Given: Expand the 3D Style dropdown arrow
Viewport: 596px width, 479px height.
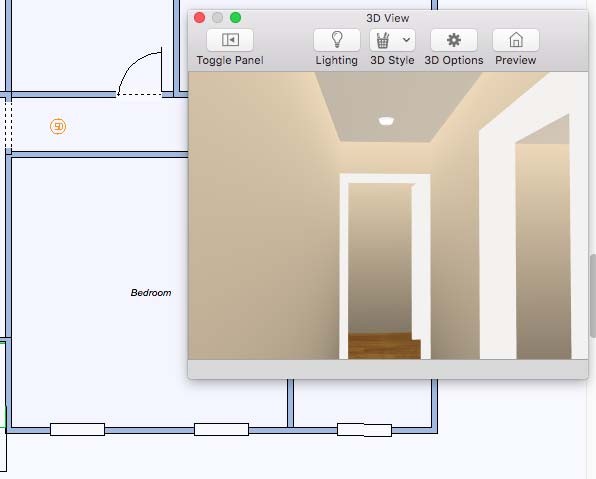Looking at the screenshot, I should 406,40.
